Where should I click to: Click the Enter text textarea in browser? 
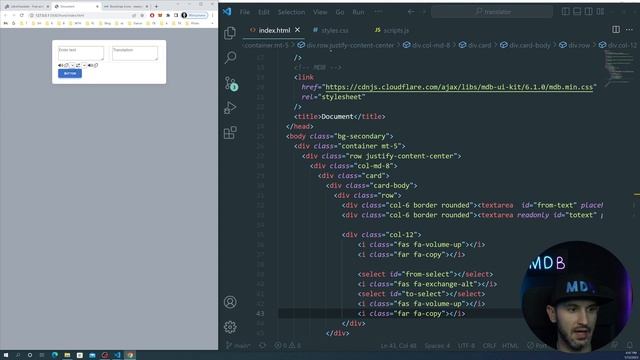[x=81, y=53]
